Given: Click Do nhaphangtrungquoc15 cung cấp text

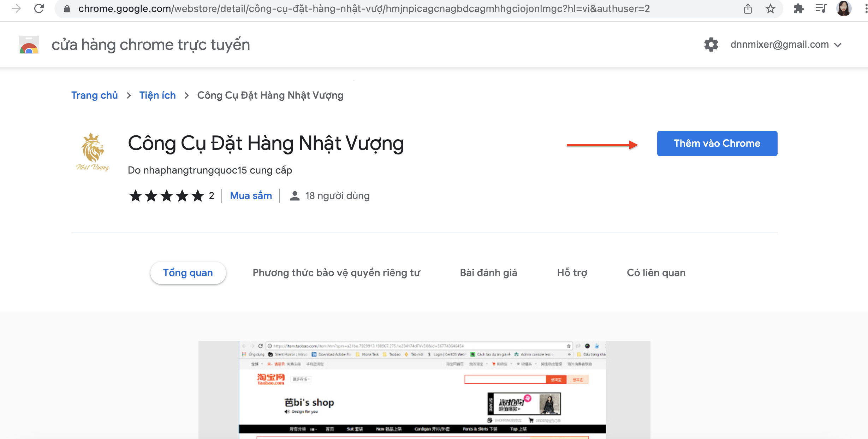Looking at the screenshot, I should point(210,170).
